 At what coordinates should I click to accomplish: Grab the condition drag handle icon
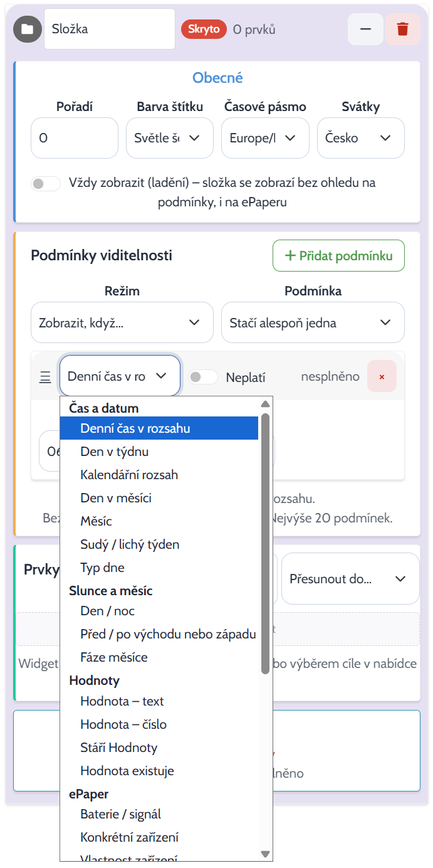[45, 377]
